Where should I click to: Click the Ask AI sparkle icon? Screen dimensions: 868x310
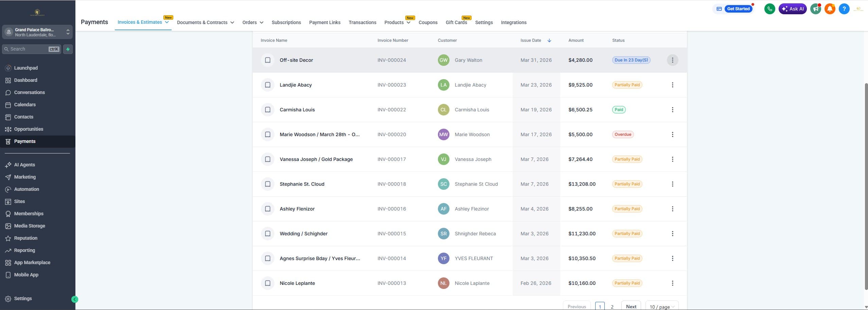click(785, 8)
